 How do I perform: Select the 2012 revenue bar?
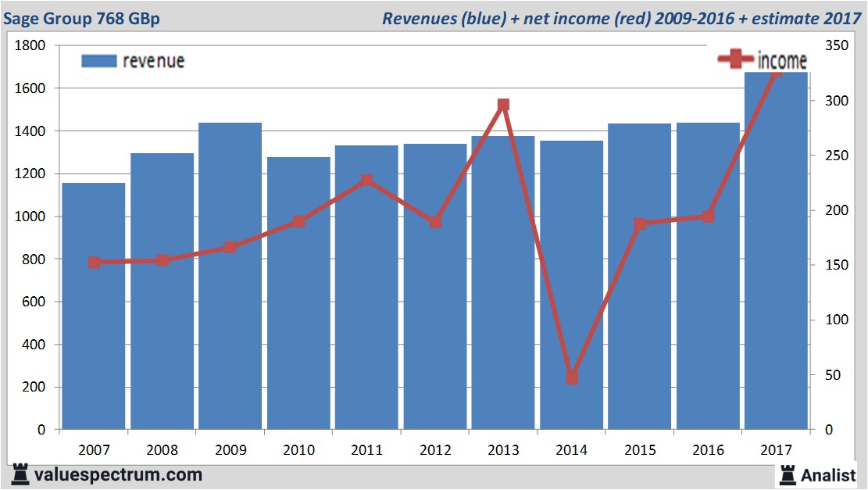point(435,286)
